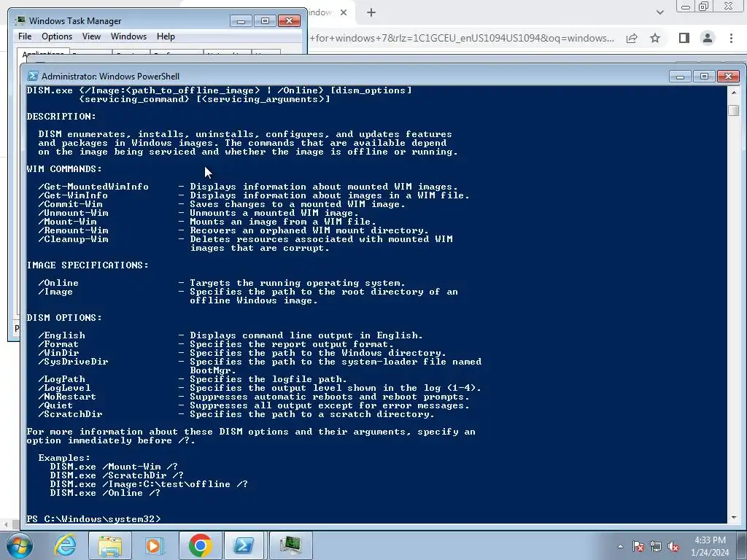Screen dimensions: 747x560
Task: Minimize the PowerShell window
Action: tap(680, 76)
